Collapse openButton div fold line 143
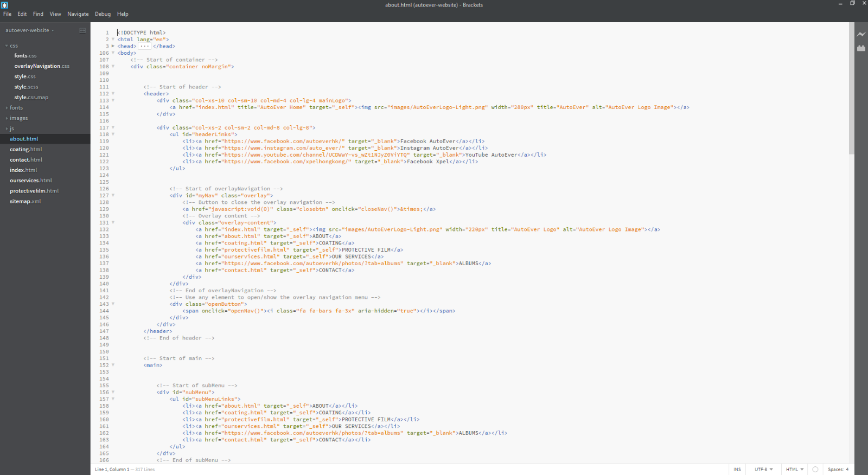The height and width of the screenshot is (475, 868). [x=113, y=304]
